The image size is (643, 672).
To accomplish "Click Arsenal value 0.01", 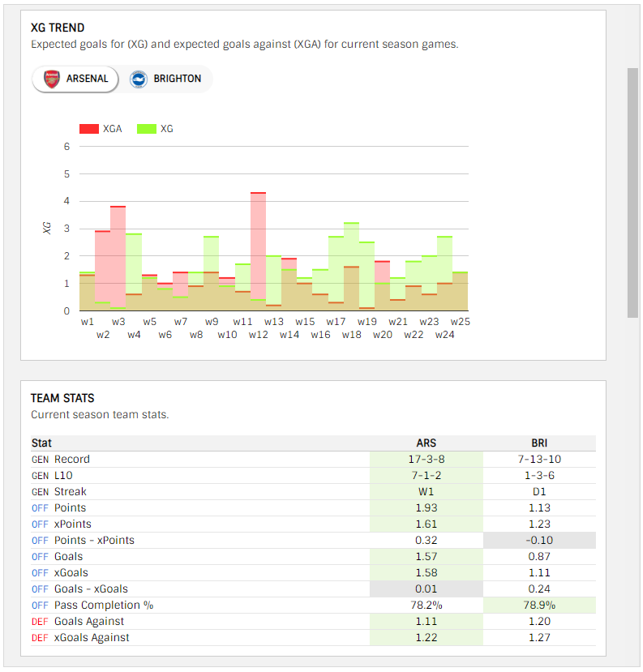I will [x=426, y=589].
